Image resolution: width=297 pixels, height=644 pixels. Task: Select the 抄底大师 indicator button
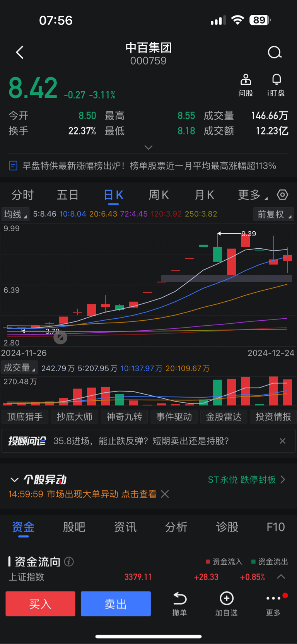(x=75, y=417)
